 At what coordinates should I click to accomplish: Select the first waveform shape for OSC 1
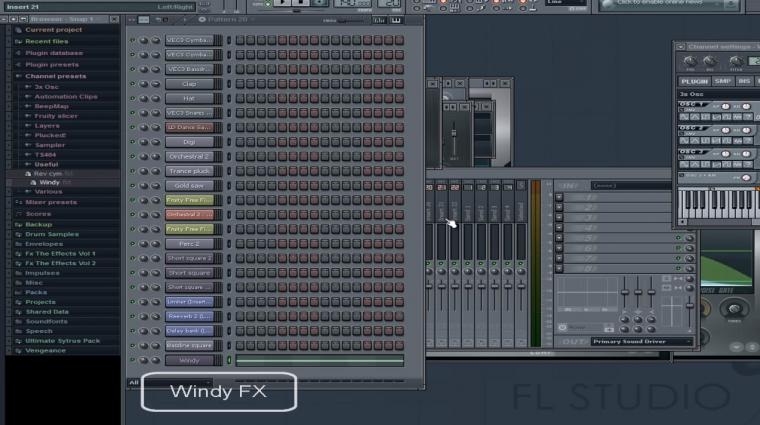[684, 117]
